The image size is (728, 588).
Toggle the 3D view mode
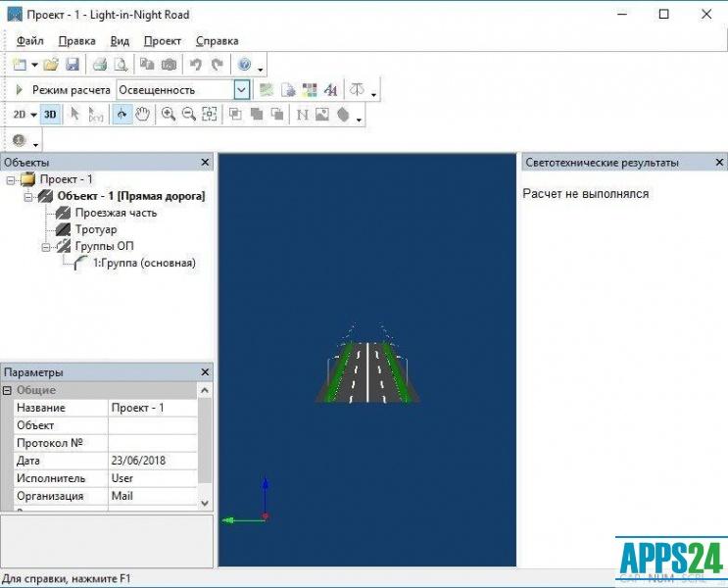click(50, 115)
